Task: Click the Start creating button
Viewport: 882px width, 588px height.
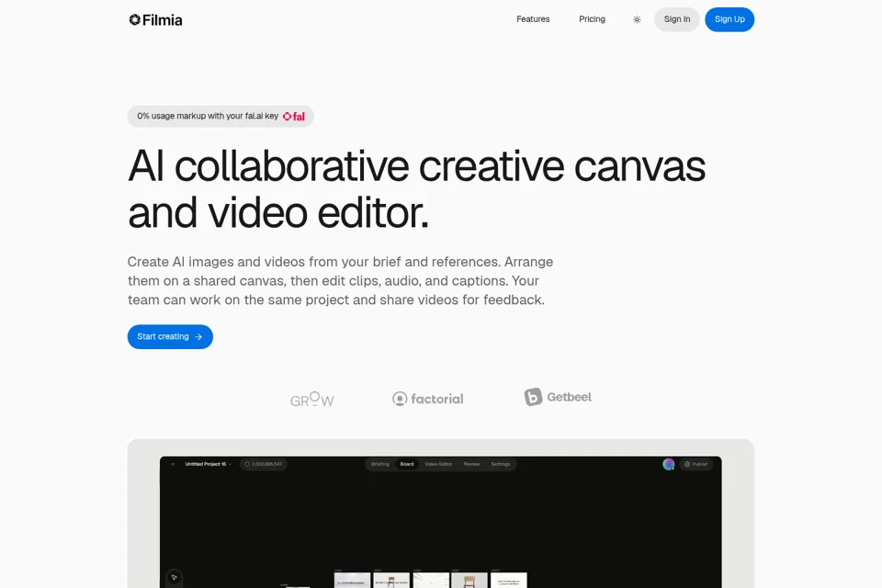Action: [x=170, y=336]
